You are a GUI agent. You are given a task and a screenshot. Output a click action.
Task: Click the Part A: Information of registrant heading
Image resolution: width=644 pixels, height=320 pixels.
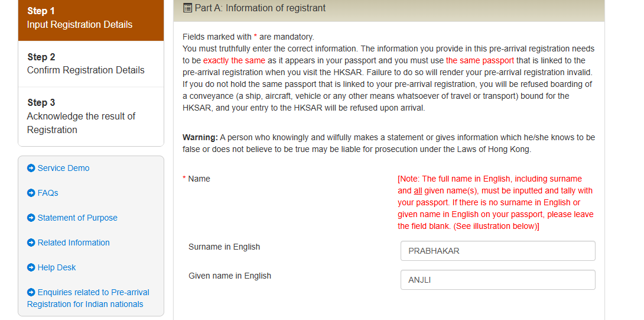260,8
